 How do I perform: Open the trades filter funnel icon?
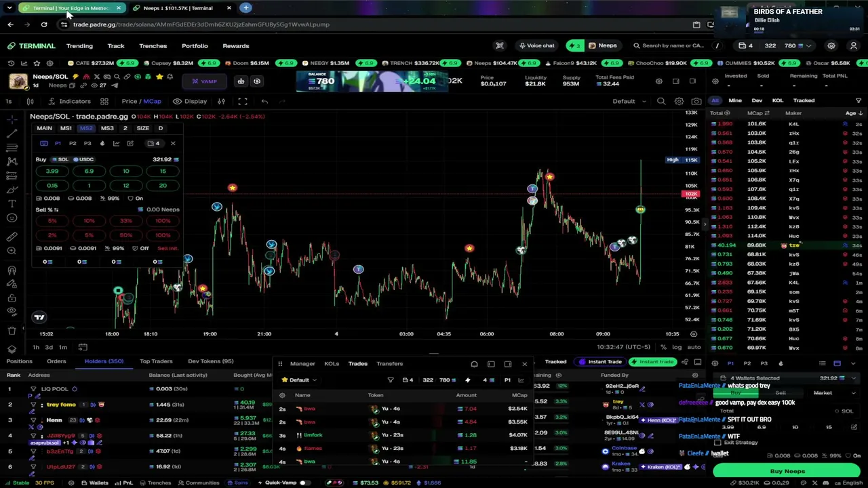[x=859, y=100]
